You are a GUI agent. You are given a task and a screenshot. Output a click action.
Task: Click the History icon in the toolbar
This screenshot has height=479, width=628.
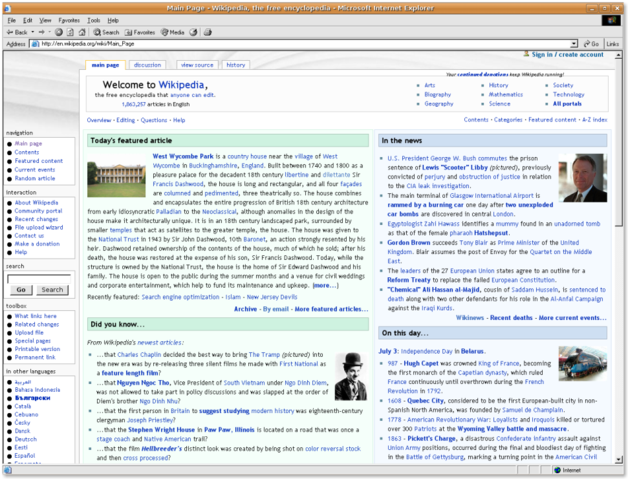click(195, 32)
